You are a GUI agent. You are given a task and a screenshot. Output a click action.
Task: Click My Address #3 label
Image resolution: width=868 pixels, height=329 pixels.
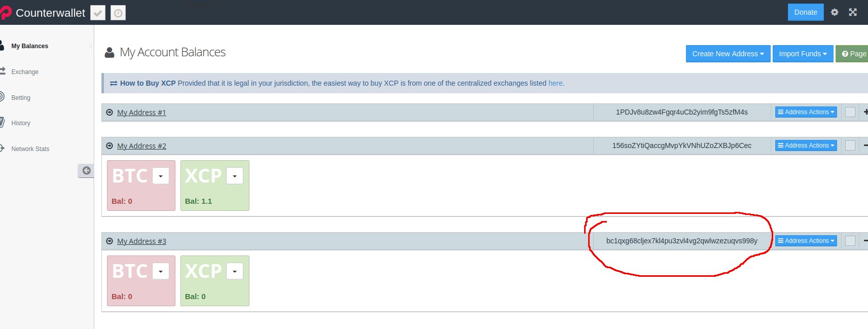(x=141, y=241)
